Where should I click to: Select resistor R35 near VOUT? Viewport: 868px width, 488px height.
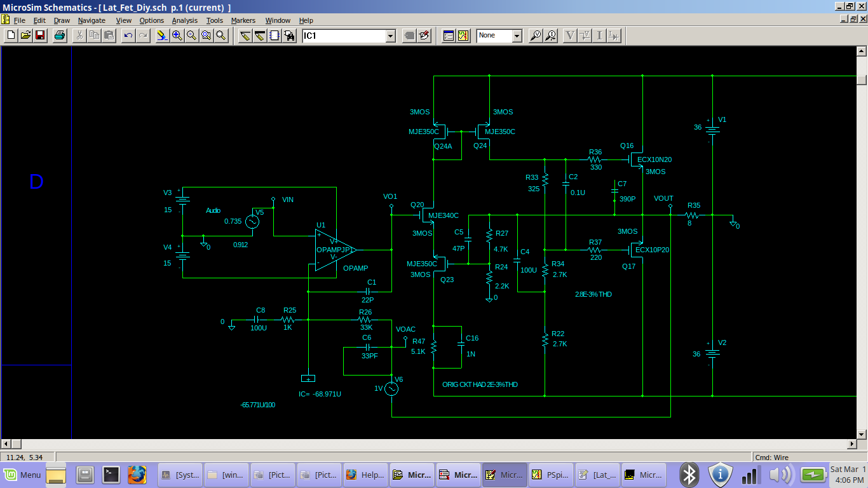[693, 215]
